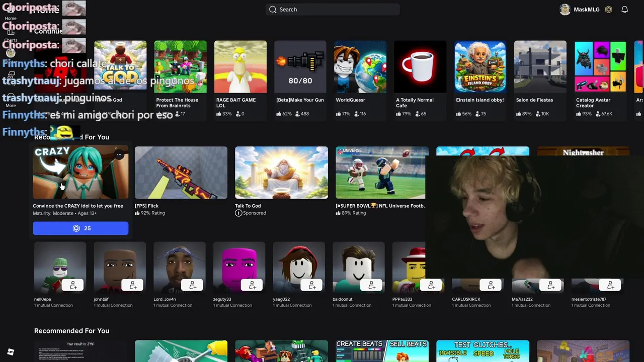Focus the Search input field
644x362 pixels.
[x=333, y=10]
